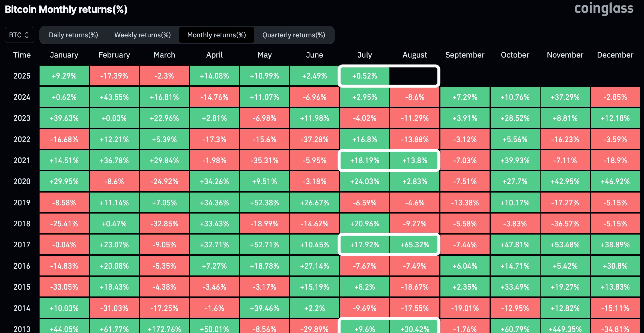
Task: Click the July column header
Action: (x=365, y=55)
